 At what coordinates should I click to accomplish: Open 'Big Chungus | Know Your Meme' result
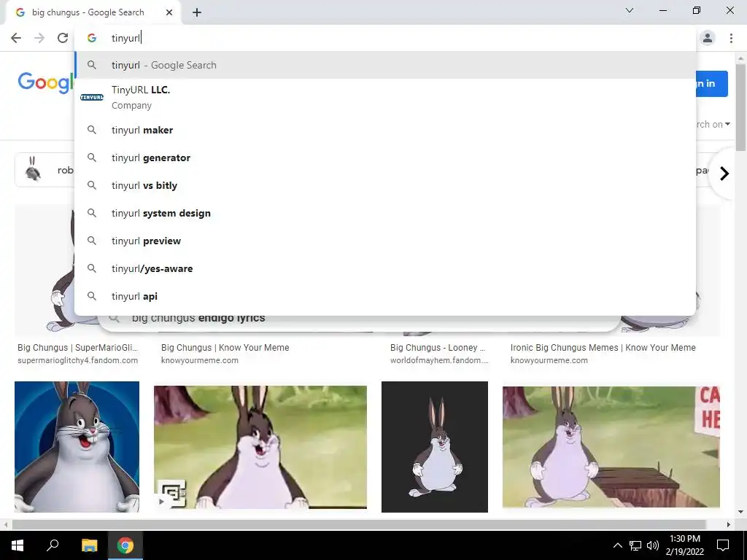[225, 348]
